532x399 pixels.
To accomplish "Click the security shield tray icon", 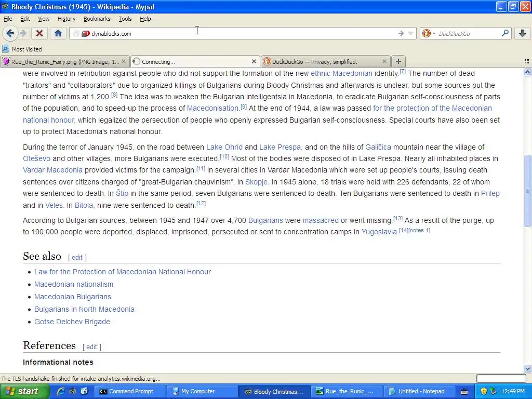I will point(484,392).
